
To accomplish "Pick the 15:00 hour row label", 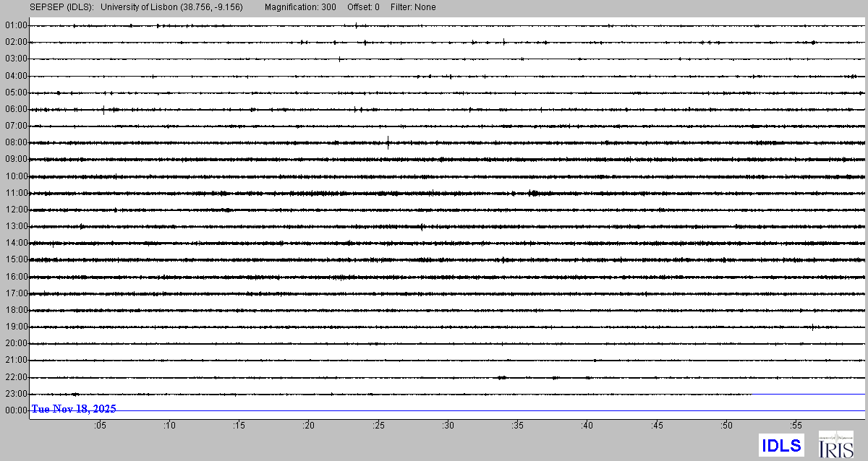I will (15, 259).
